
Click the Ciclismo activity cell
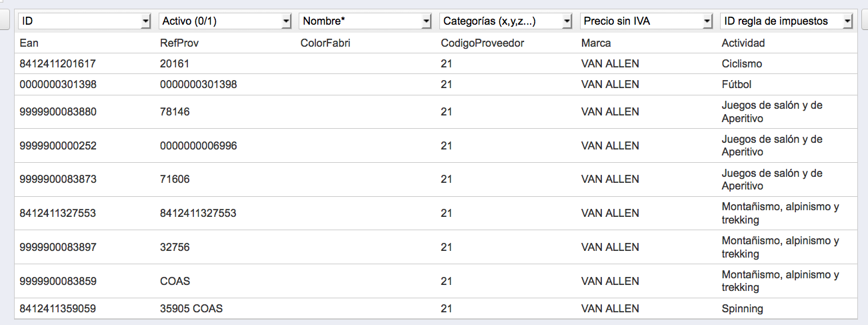click(x=741, y=64)
